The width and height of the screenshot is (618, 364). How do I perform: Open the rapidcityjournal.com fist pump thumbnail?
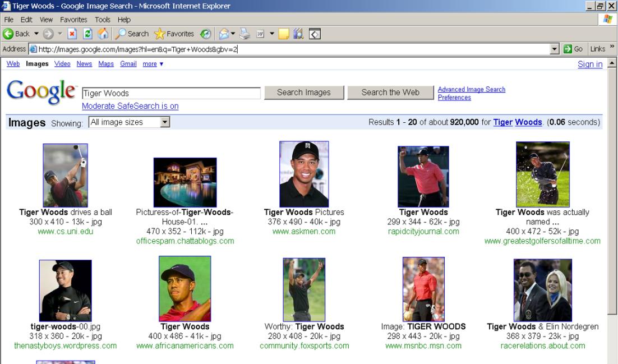[423, 176]
